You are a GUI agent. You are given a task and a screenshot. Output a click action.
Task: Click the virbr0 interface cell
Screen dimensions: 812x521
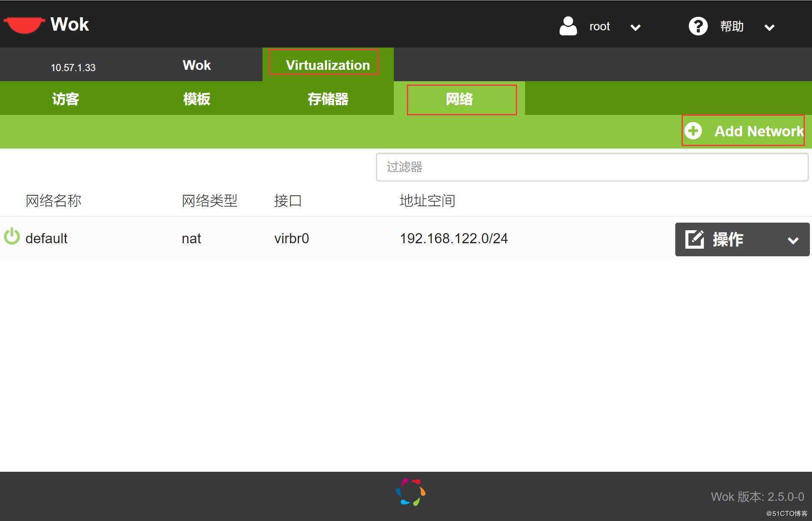(x=292, y=238)
